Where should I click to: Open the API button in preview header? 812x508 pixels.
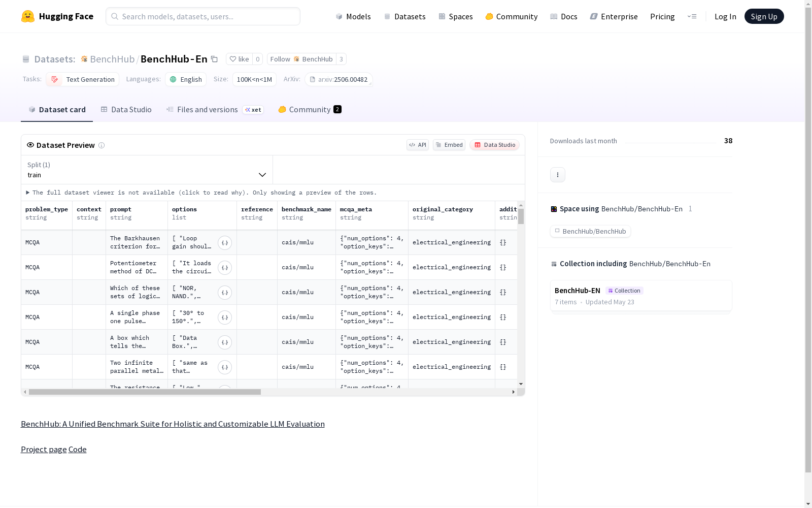pos(418,145)
